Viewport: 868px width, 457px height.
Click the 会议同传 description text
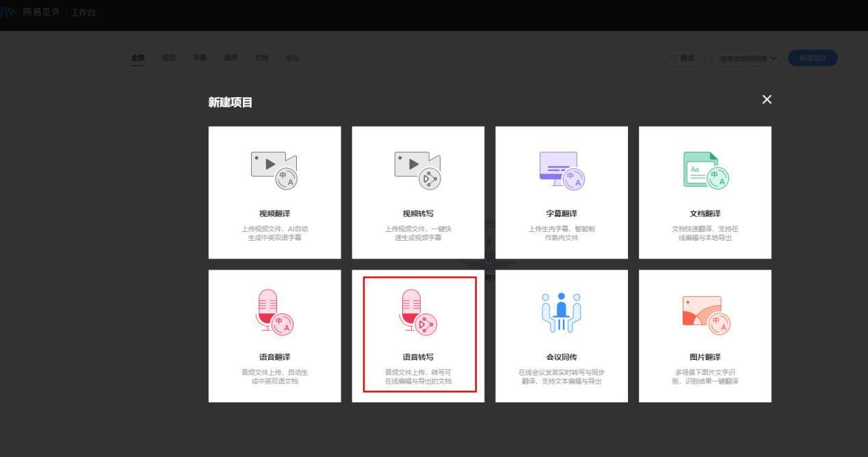point(562,376)
